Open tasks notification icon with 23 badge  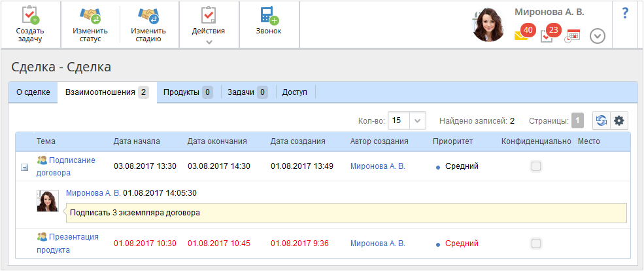click(x=548, y=35)
